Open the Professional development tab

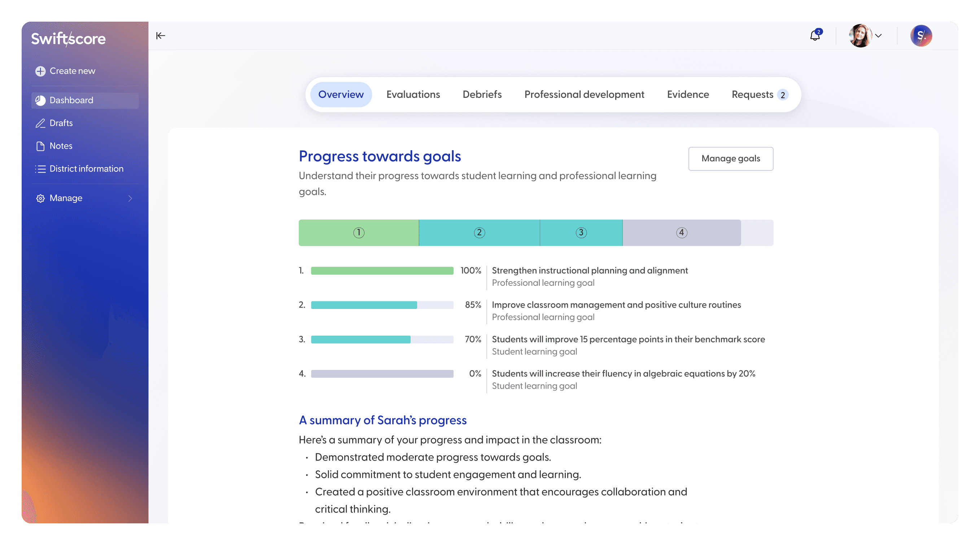(x=584, y=95)
